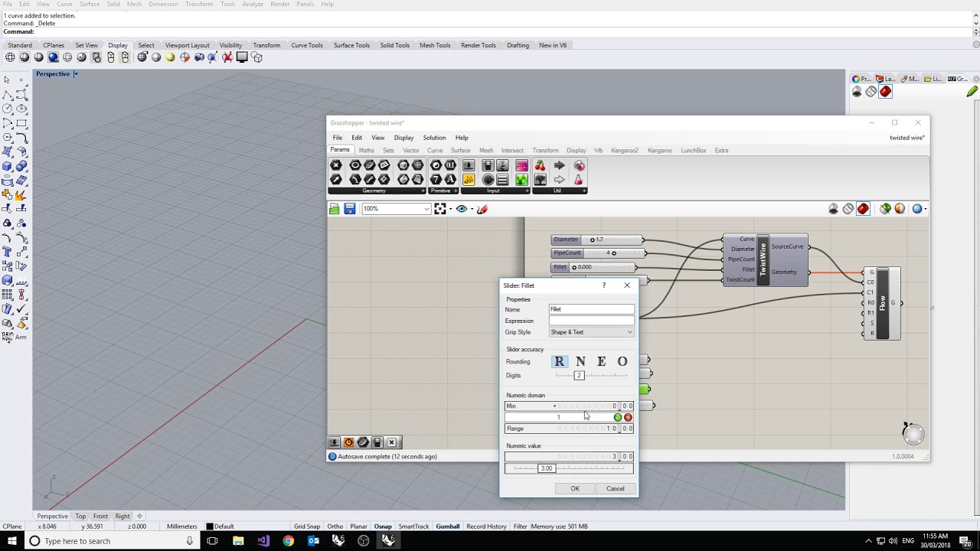Toggle Planar mode in status bar
Screen dimensions: 980x551
[x=358, y=527]
